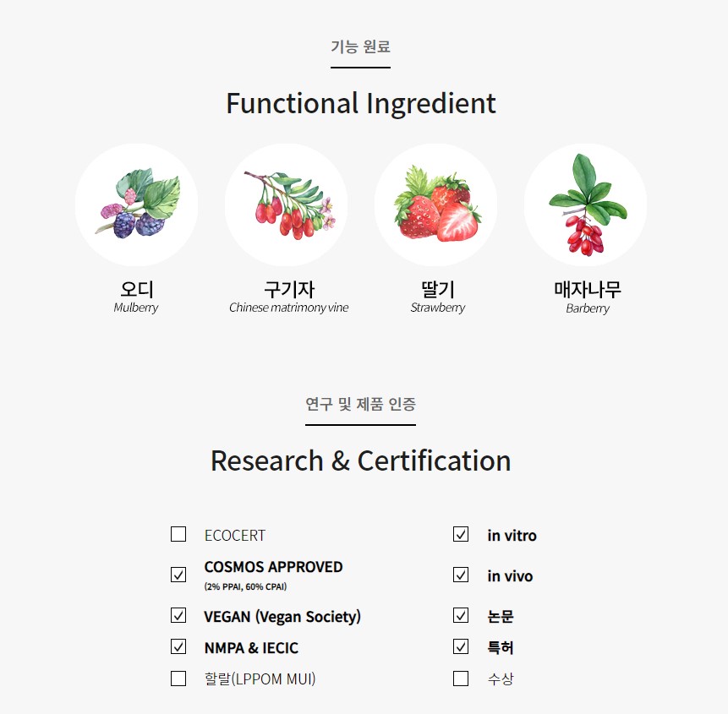This screenshot has width=728, height=714.
Task: Click the Barberry illustration icon
Action: point(585,204)
